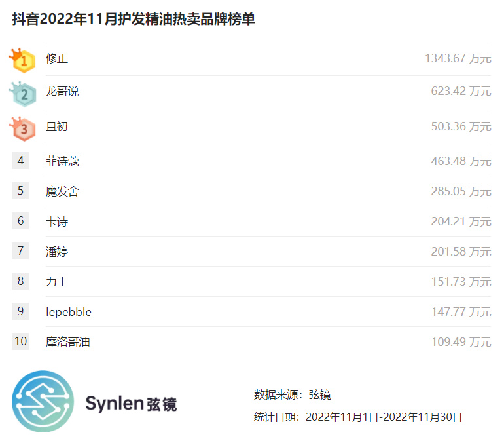Click the rank 4 number badge

20,161
